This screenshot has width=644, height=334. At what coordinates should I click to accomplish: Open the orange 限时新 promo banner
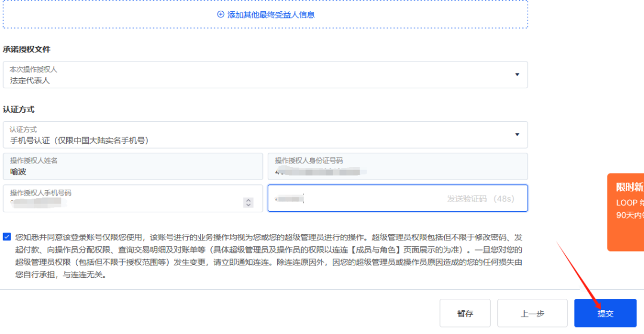(x=626, y=212)
